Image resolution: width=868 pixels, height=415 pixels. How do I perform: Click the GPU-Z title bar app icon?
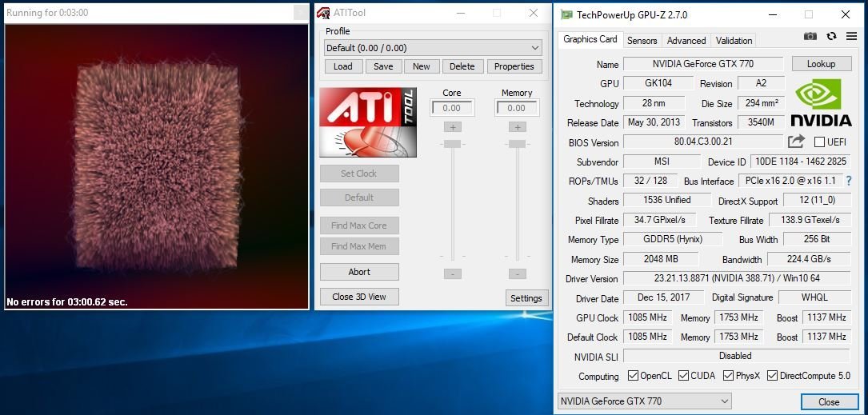(x=566, y=14)
